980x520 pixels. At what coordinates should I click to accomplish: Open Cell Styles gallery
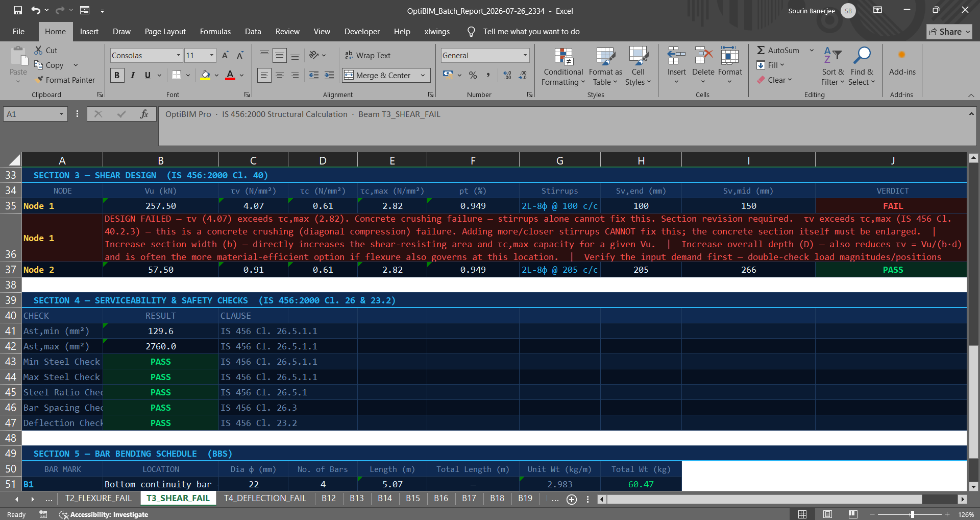pos(638,66)
